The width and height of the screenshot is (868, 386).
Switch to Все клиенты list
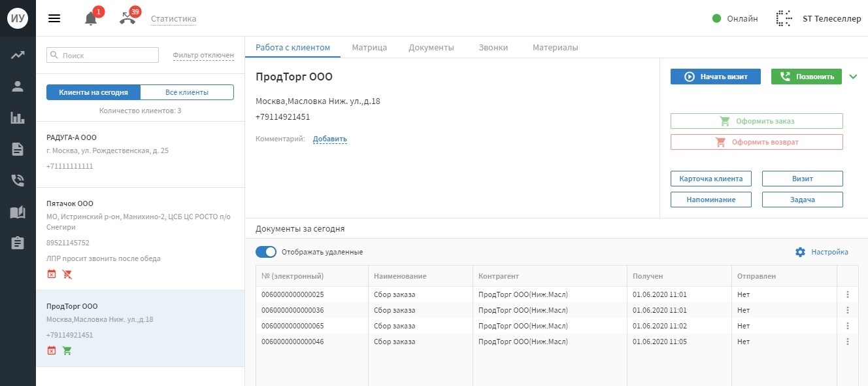tap(187, 92)
